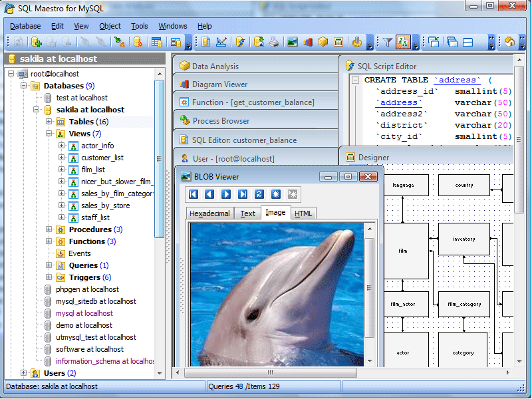The width and height of the screenshot is (532, 399).
Task: Refresh the BLOB content using the refresh icon
Action: 258,194
